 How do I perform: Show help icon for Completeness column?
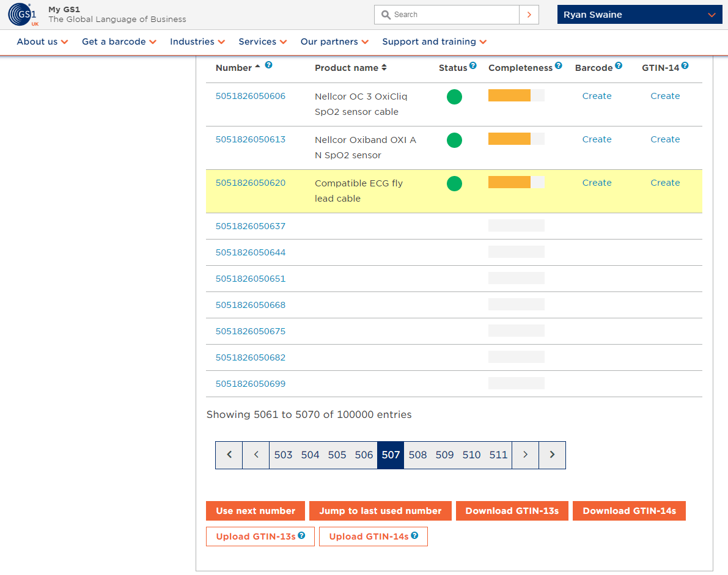click(558, 65)
